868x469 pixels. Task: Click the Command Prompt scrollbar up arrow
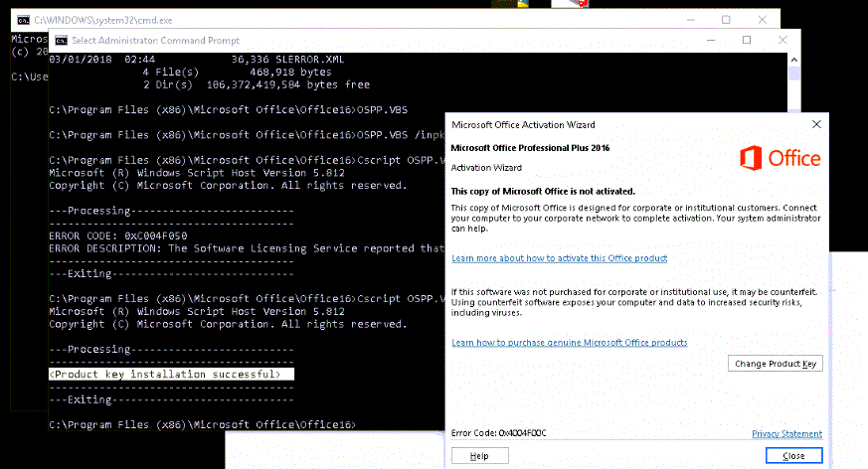(794, 60)
